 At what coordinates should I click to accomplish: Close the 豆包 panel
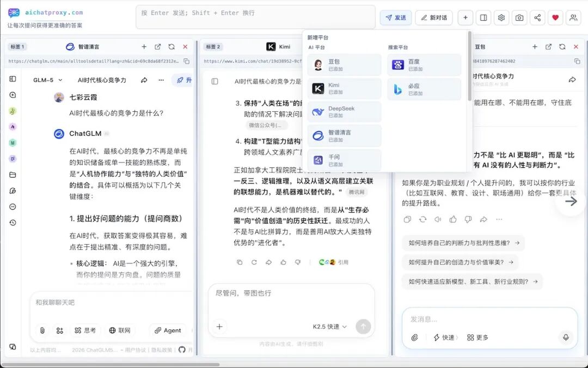tap(576, 46)
